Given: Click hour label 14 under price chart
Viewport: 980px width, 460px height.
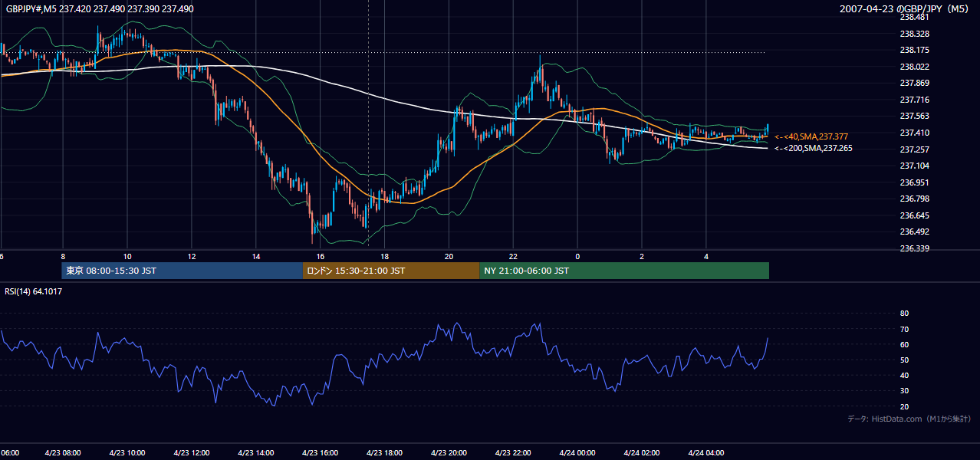Looking at the screenshot, I should [256, 256].
